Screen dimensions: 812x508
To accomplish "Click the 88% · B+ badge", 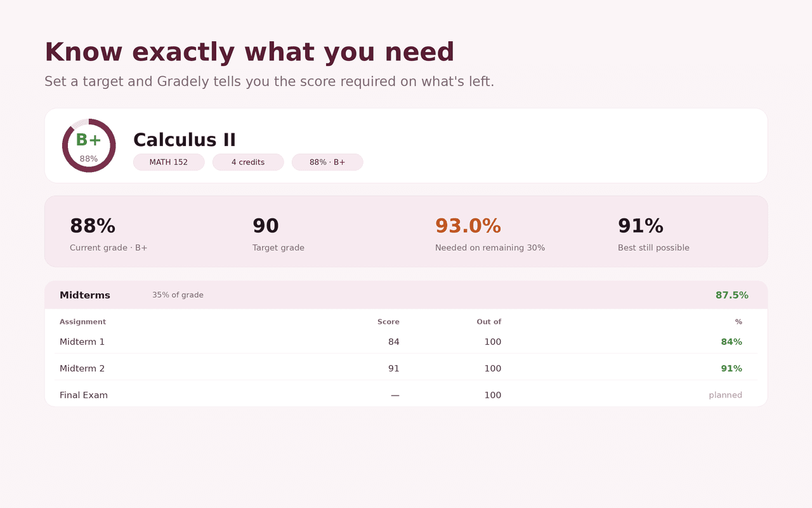I will pyautogui.click(x=327, y=162).
